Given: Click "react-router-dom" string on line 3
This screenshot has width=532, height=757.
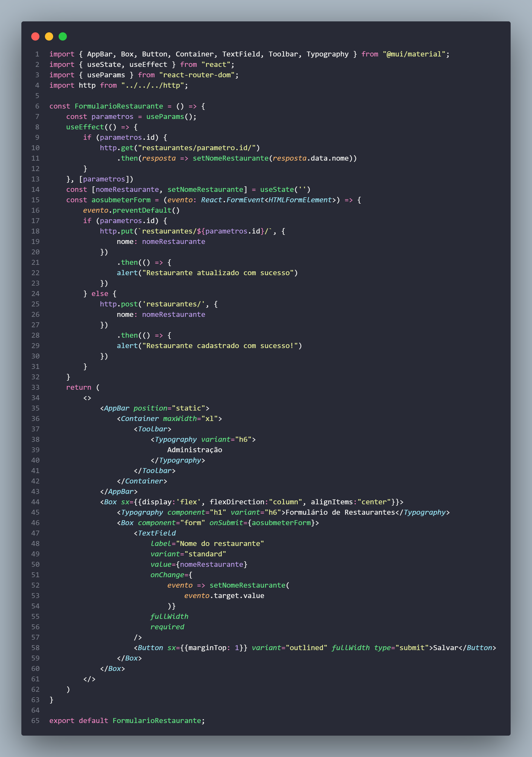Looking at the screenshot, I should pyautogui.click(x=197, y=75).
